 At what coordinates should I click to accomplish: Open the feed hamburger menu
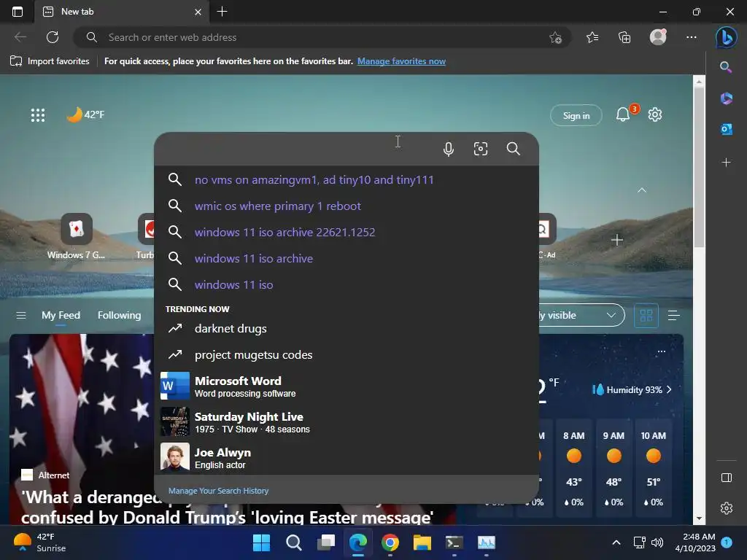(x=21, y=315)
